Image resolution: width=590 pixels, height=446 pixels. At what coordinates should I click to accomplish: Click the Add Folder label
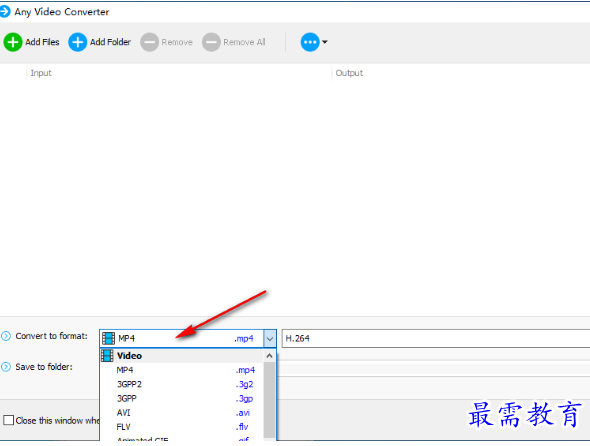coord(110,42)
